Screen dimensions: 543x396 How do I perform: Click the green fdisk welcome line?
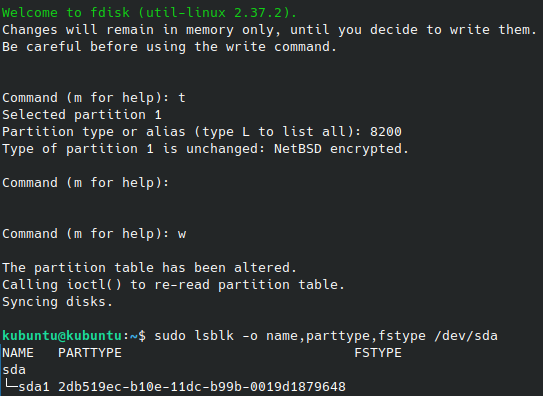coord(149,13)
